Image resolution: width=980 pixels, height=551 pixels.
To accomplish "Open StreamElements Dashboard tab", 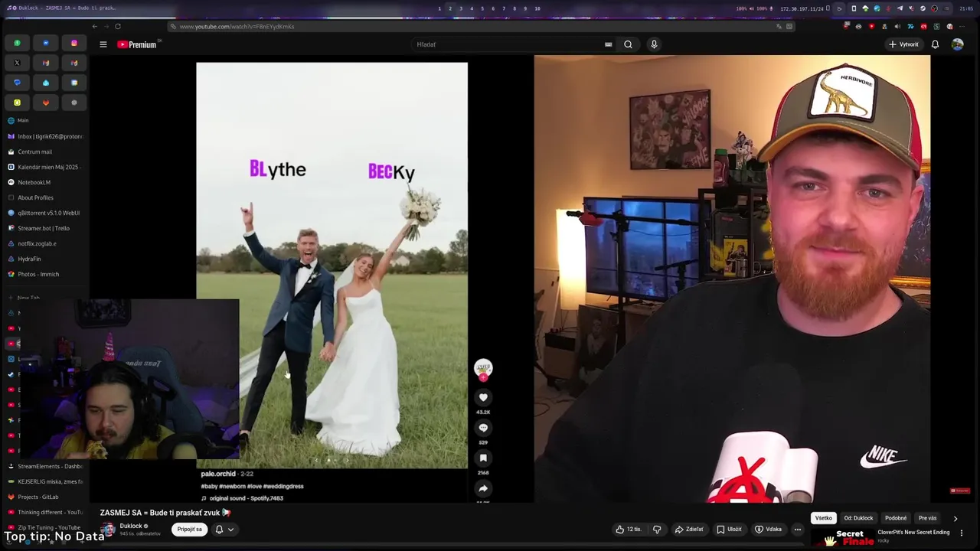I will point(45,466).
